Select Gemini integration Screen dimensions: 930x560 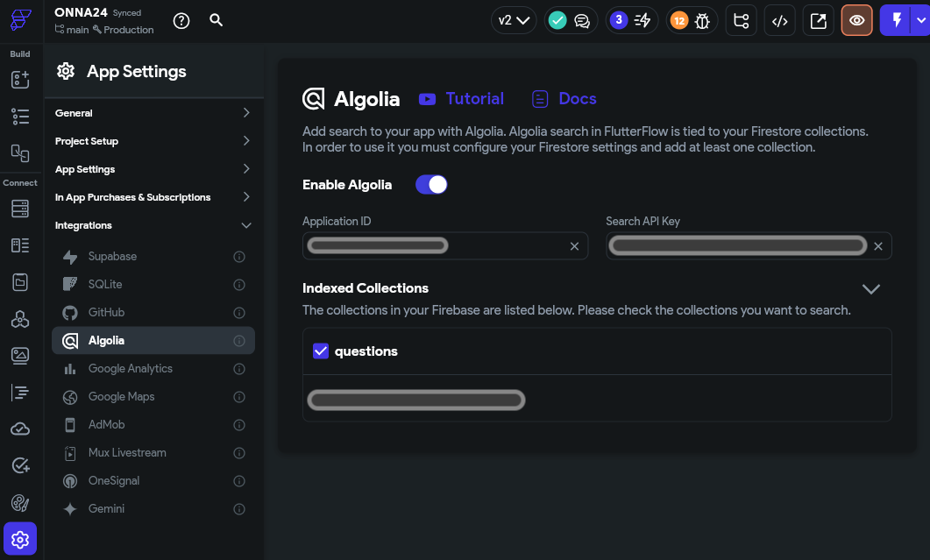(x=153, y=508)
